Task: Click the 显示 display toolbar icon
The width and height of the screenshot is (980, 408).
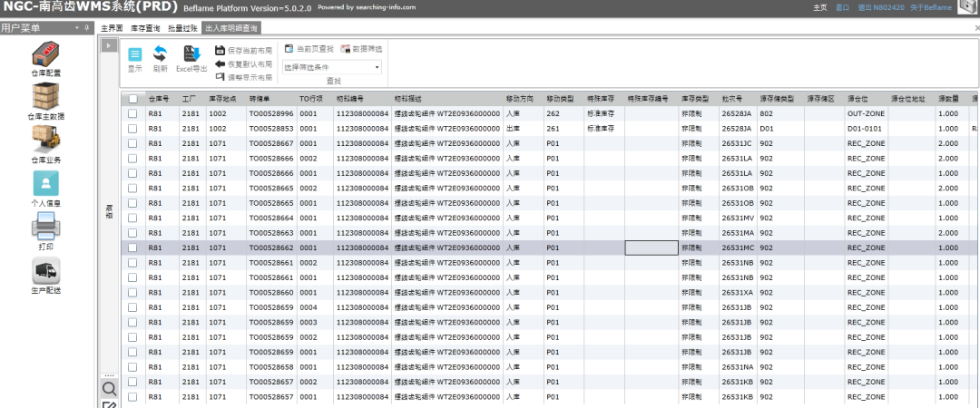Action: click(135, 54)
